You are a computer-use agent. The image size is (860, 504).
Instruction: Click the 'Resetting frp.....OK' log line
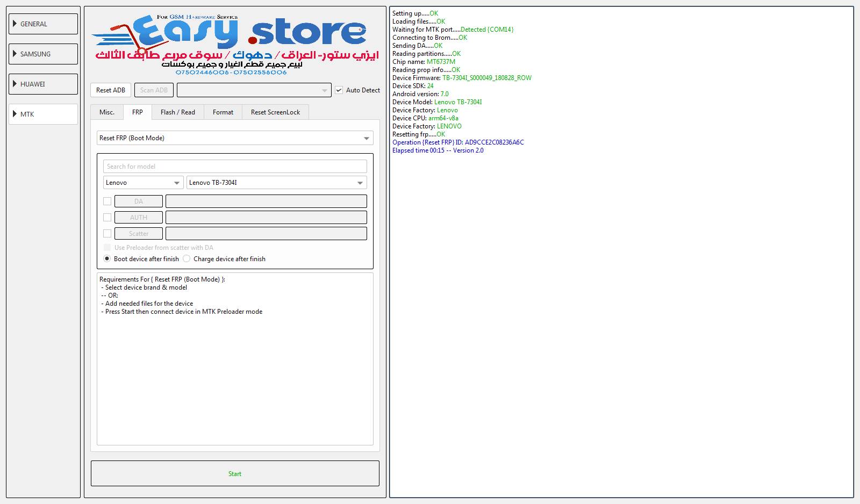(419, 134)
